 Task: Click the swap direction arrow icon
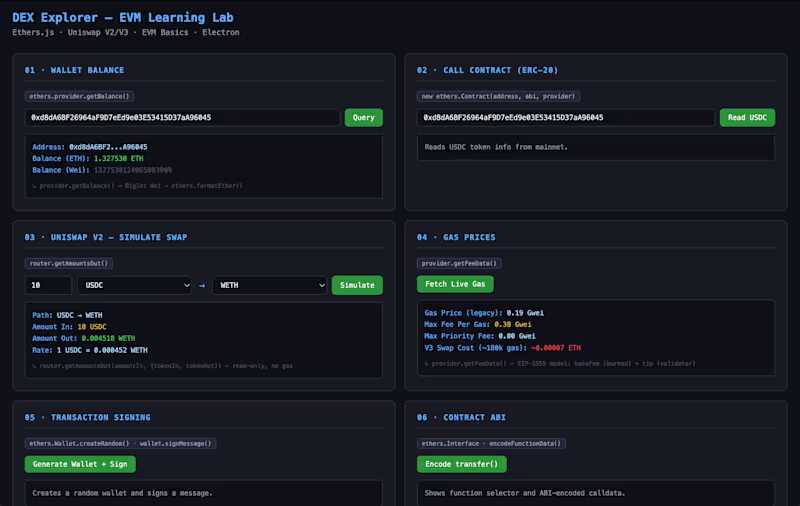coord(202,286)
